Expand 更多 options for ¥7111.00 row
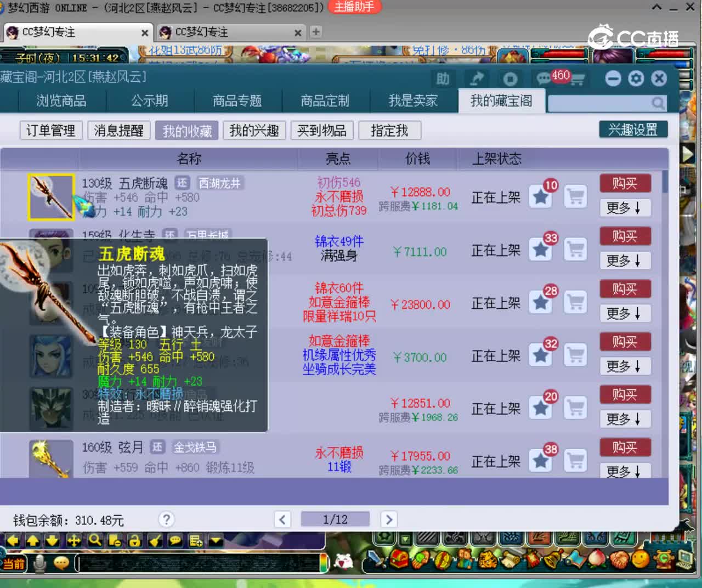Image resolution: width=702 pixels, height=588 pixels. (x=625, y=261)
